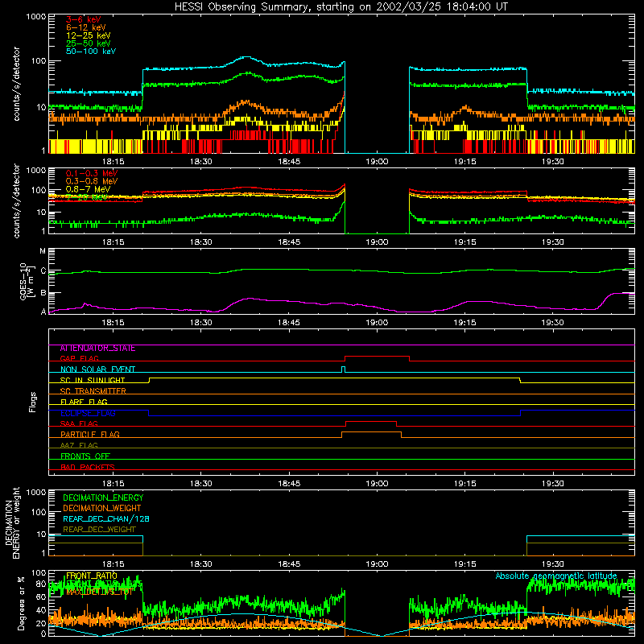
Task: Click 18:45 tick under the GOES panel
Action: [x=289, y=323]
